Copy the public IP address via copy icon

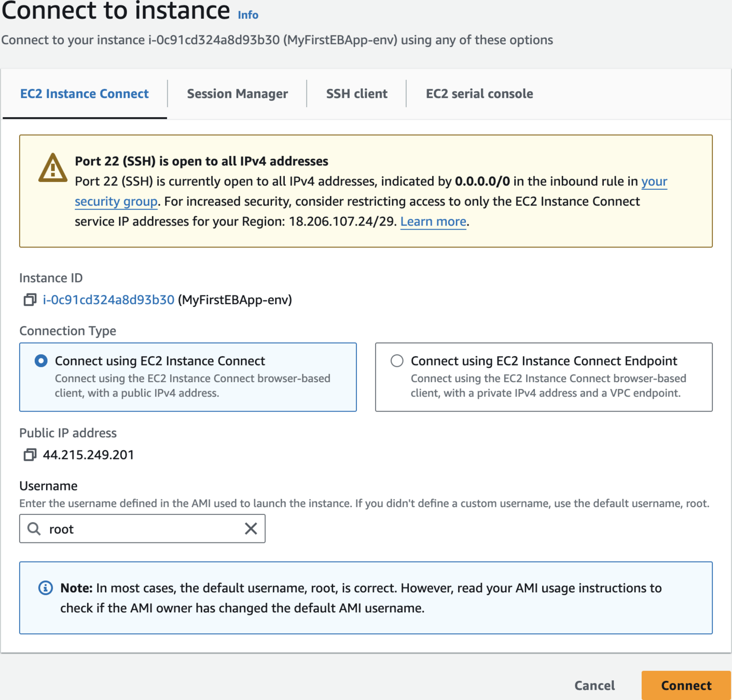[30, 455]
